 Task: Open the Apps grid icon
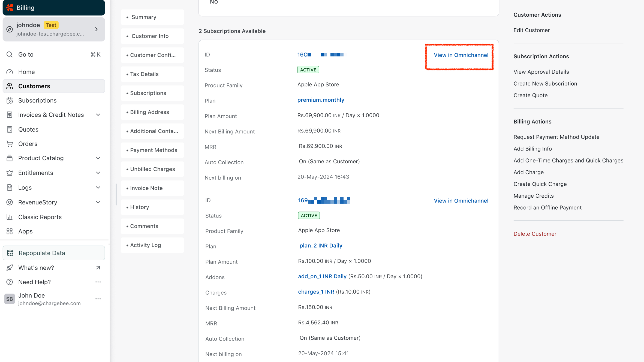[10, 231]
